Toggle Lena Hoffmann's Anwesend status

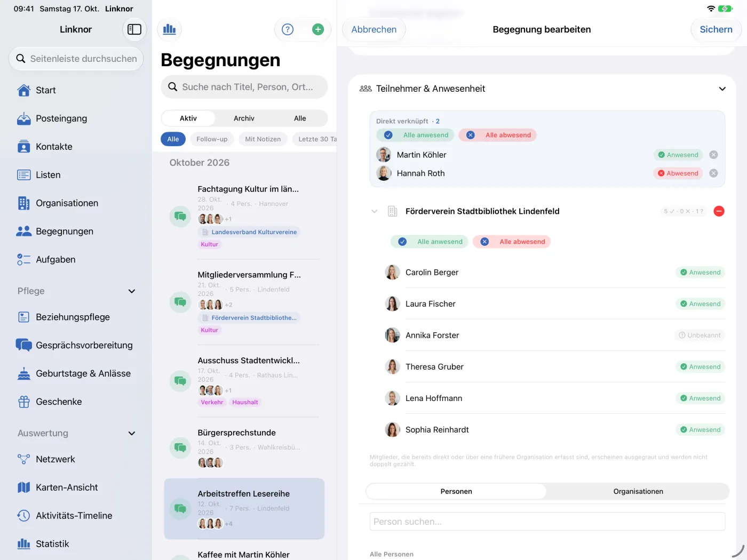(701, 398)
